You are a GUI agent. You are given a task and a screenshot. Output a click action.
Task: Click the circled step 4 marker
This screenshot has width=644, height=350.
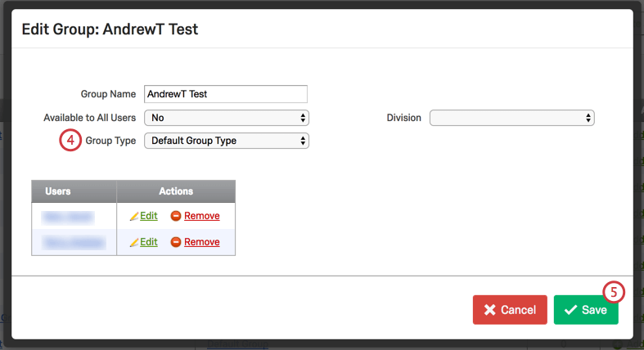tap(70, 141)
